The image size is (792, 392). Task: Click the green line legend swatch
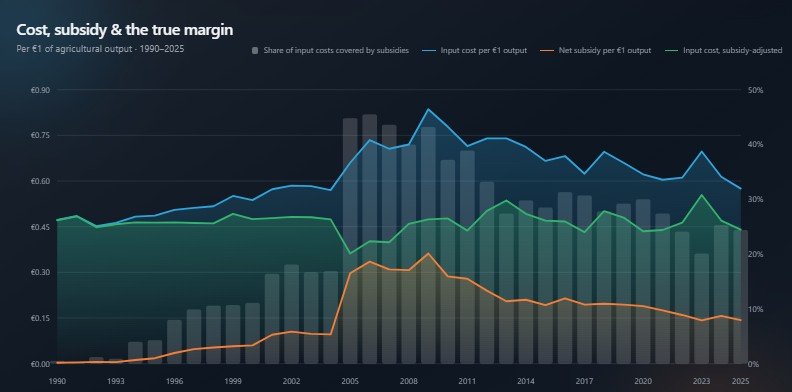[x=670, y=51]
